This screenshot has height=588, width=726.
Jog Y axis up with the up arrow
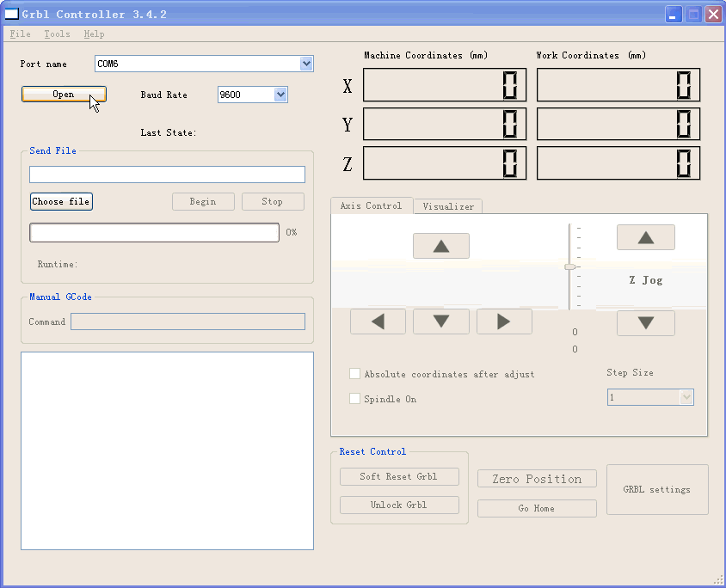(x=440, y=246)
